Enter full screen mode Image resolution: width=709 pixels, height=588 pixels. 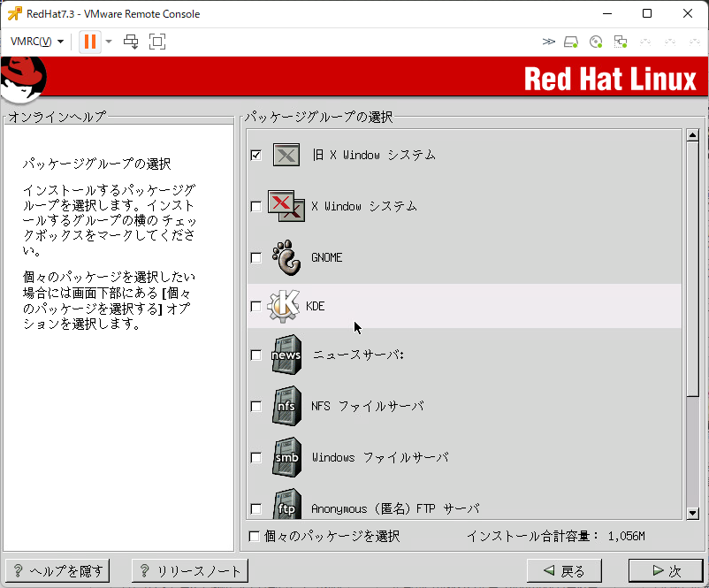pos(157,42)
